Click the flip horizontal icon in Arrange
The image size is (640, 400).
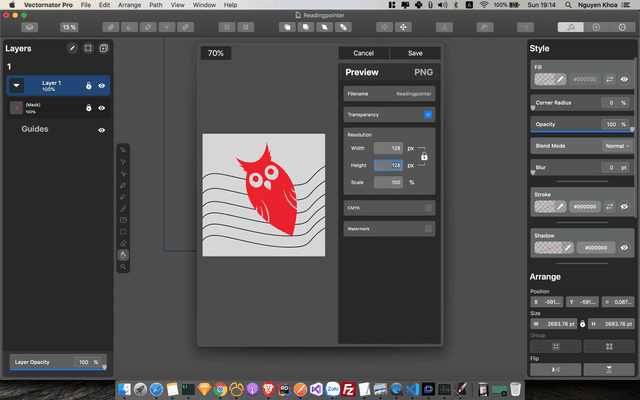[556, 369]
